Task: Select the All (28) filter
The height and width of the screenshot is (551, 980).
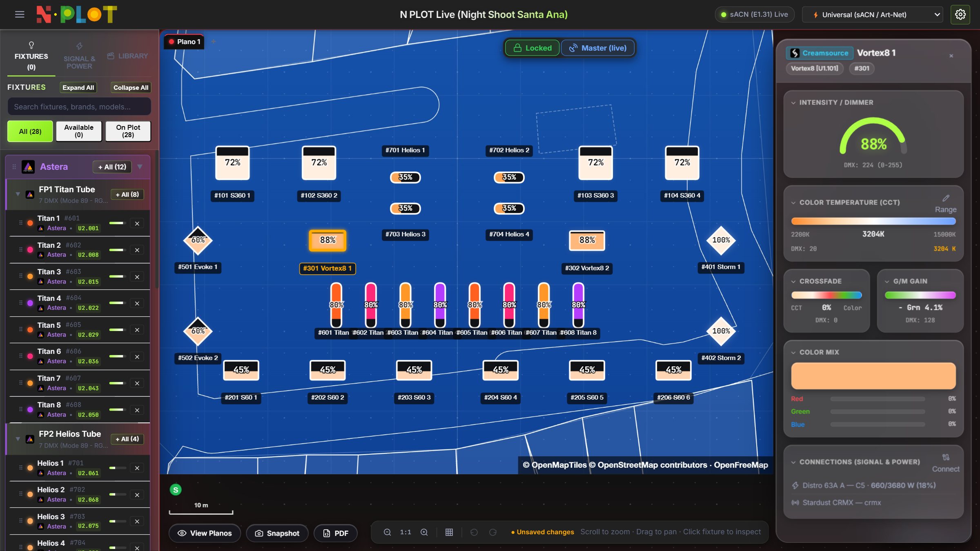Action: [x=30, y=131]
